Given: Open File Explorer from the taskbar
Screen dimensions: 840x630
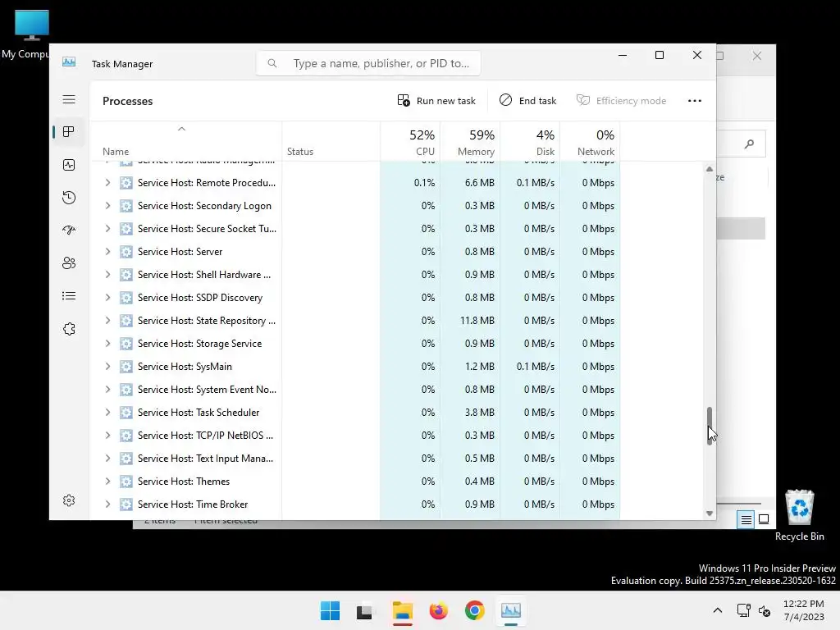Looking at the screenshot, I should point(402,610).
